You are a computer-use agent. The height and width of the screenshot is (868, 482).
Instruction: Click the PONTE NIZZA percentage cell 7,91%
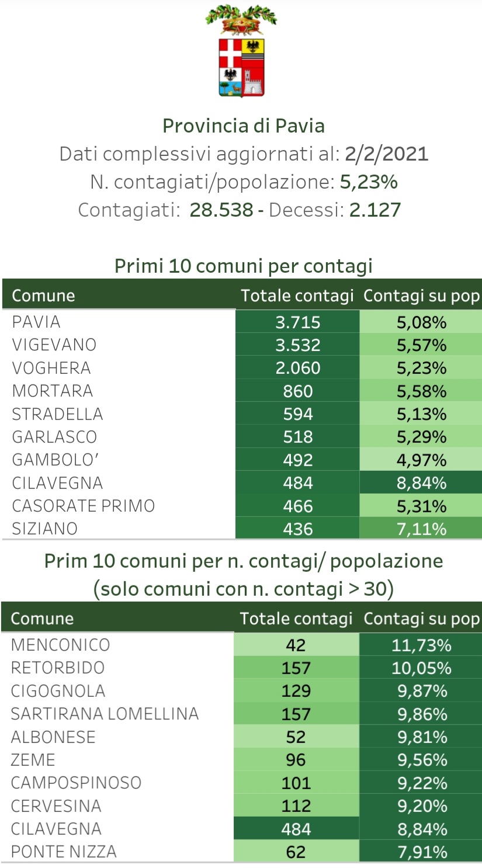[x=422, y=852]
